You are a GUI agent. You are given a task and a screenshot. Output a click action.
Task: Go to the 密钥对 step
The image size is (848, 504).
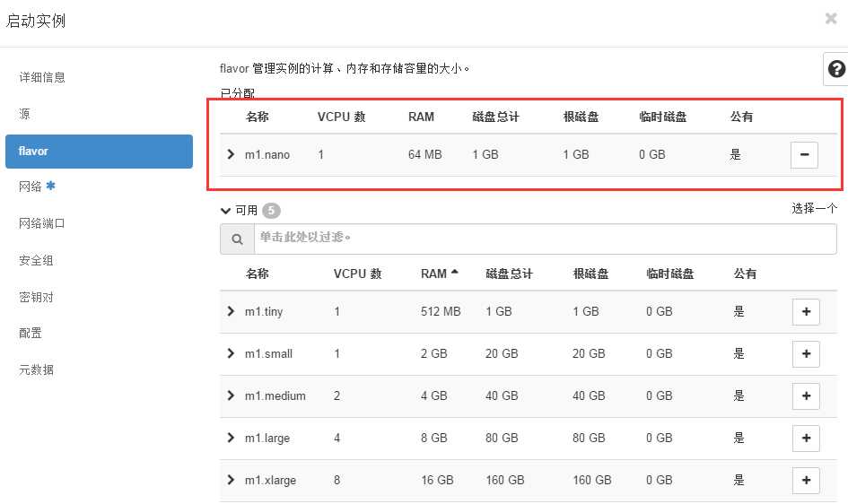[36, 297]
